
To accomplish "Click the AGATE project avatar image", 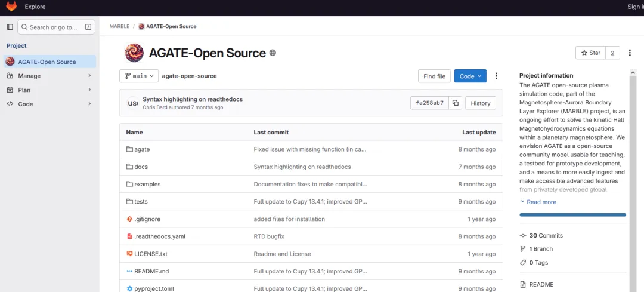I will click(x=134, y=53).
